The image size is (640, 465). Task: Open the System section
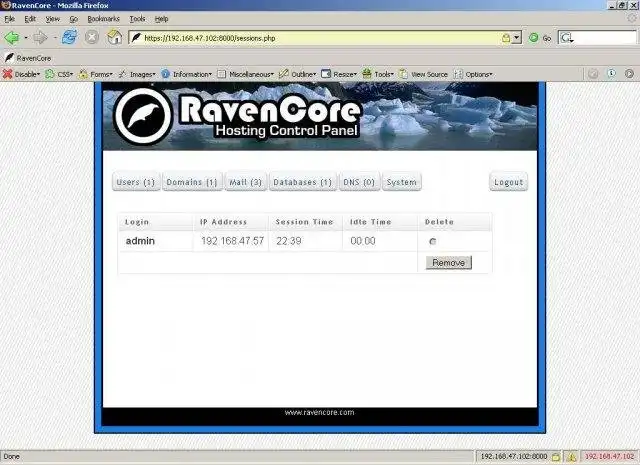click(x=402, y=182)
